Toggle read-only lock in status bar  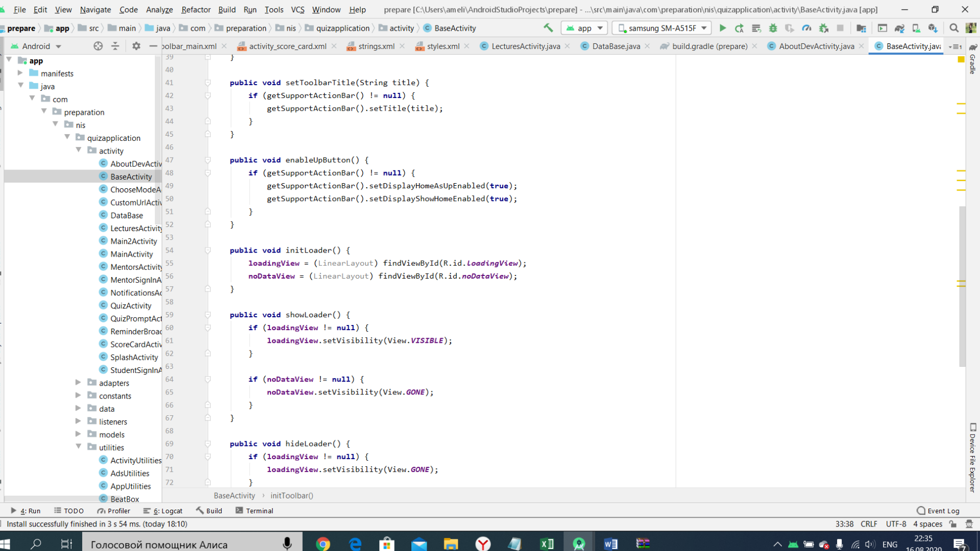(953, 524)
